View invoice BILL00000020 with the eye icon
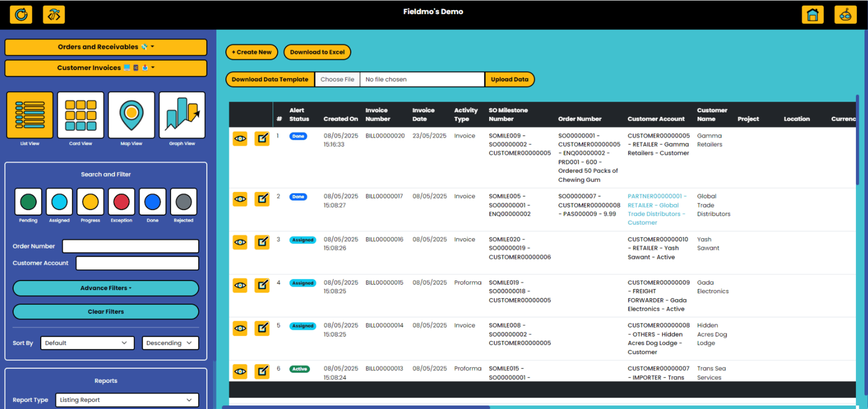The height and width of the screenshot is (409, 868). (x=240, y=138)
